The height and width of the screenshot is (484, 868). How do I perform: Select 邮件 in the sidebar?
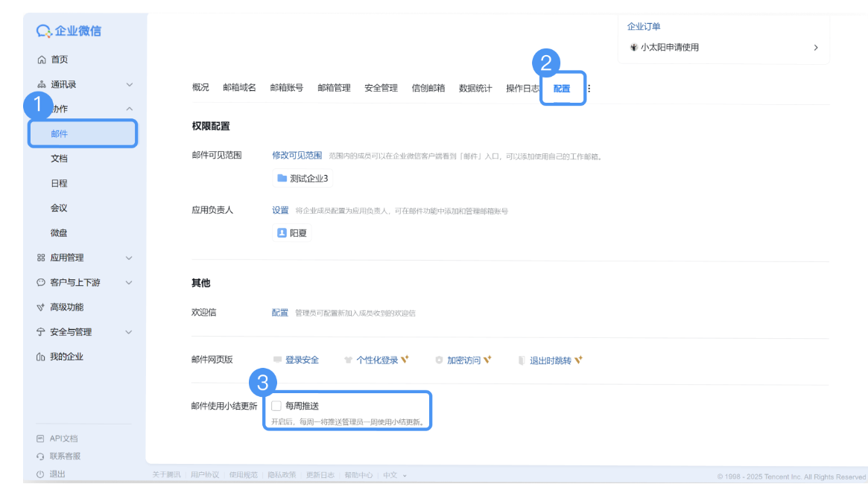[83, 134]
